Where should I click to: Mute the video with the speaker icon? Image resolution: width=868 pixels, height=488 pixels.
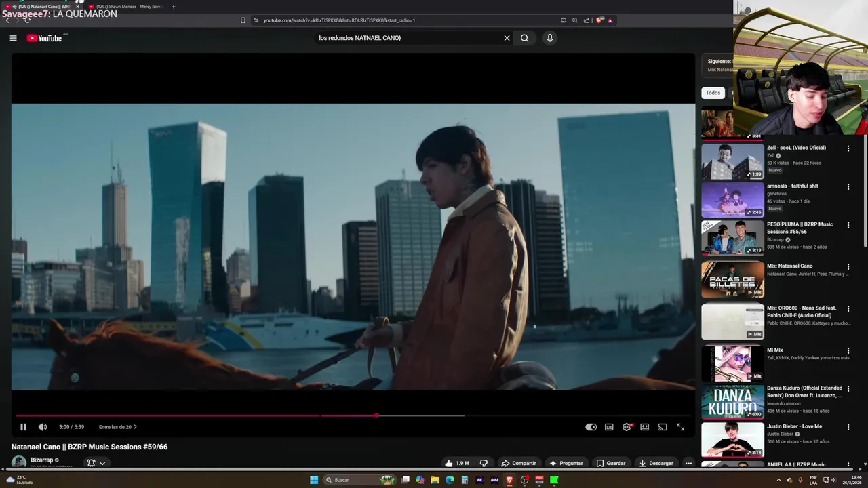click(43, 427)
